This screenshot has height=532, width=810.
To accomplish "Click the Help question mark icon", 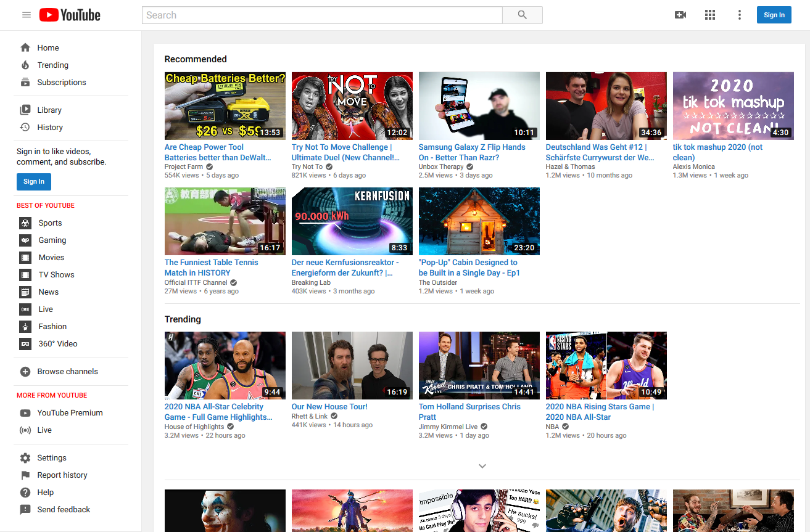I will click(25, 493).
